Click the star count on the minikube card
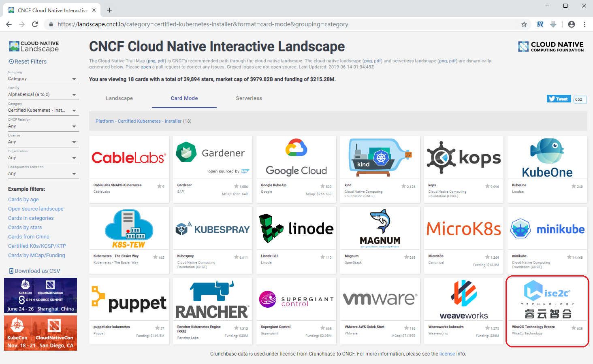Image resolution: width=593 pixels, height=364 pixels. pyautogui.click(x=575, y=258)
